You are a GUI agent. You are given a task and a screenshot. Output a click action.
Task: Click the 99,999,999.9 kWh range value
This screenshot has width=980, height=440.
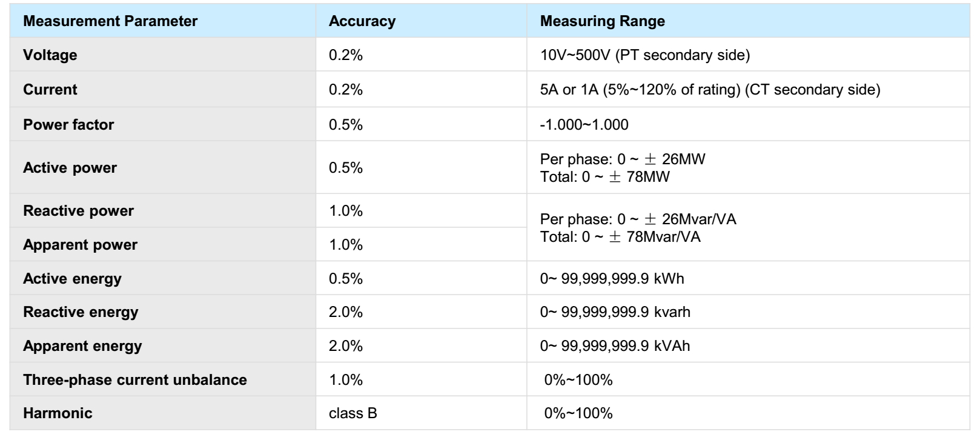click(612, 279)
